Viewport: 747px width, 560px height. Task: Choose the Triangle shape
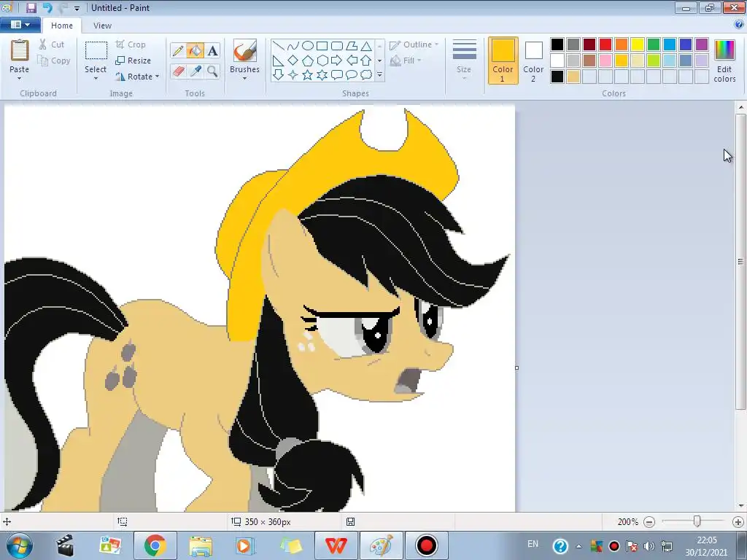pos(366,46)
